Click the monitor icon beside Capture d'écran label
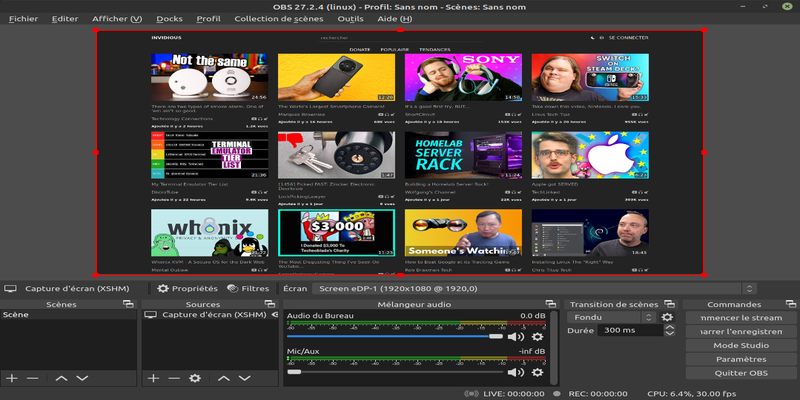 click(10, 288)
